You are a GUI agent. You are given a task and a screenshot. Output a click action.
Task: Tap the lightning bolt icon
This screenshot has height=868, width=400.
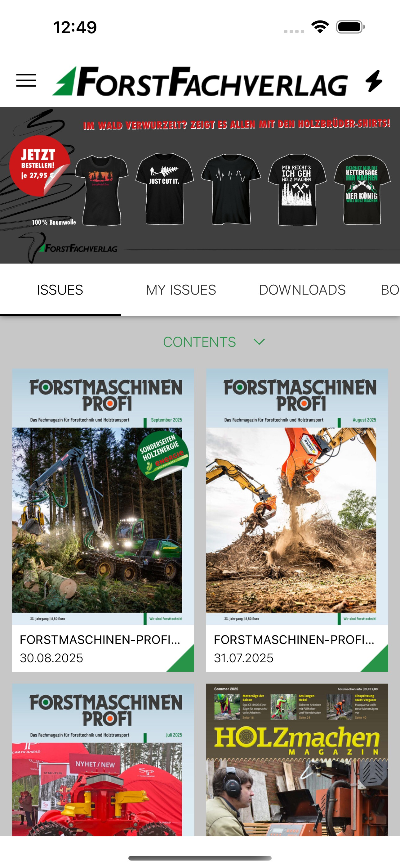[x=374, y=81]
